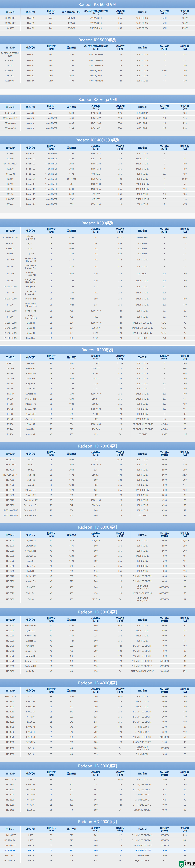Click the R9 390X model name
The image size is (195, 868).
10,260
